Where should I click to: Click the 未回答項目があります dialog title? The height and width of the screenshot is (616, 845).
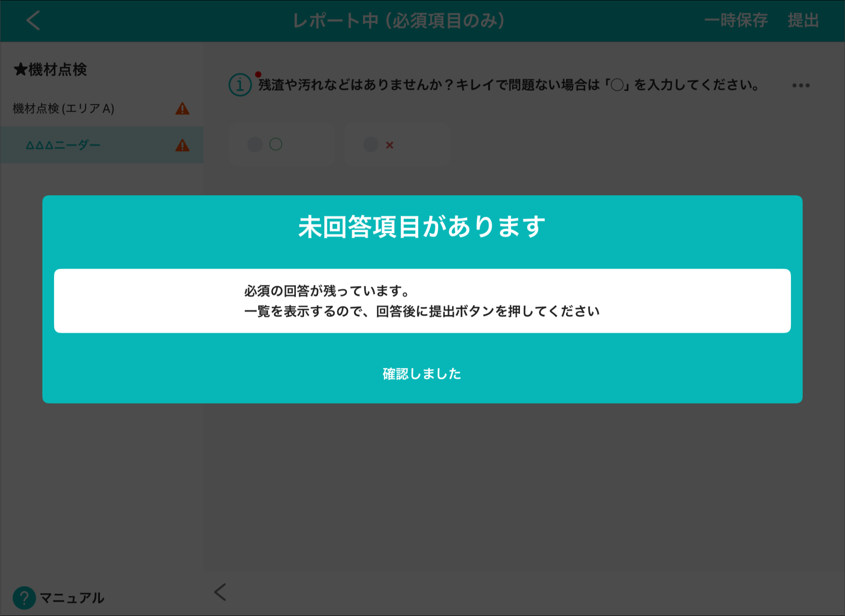click(422, 227)
